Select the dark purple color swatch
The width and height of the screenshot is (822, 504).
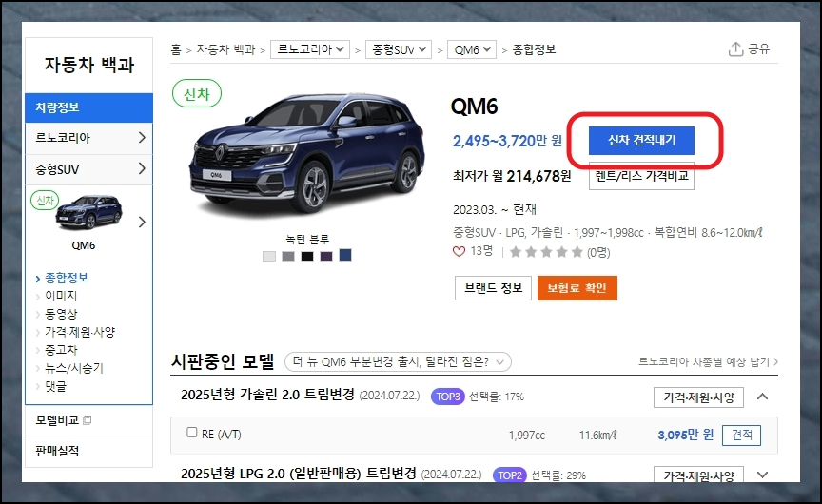coord(326,256)
